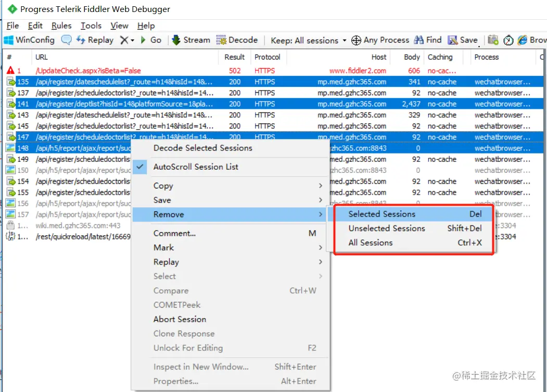Click the camera screenshot toolbar icon
547x392 pixels.
pos(493,40)
